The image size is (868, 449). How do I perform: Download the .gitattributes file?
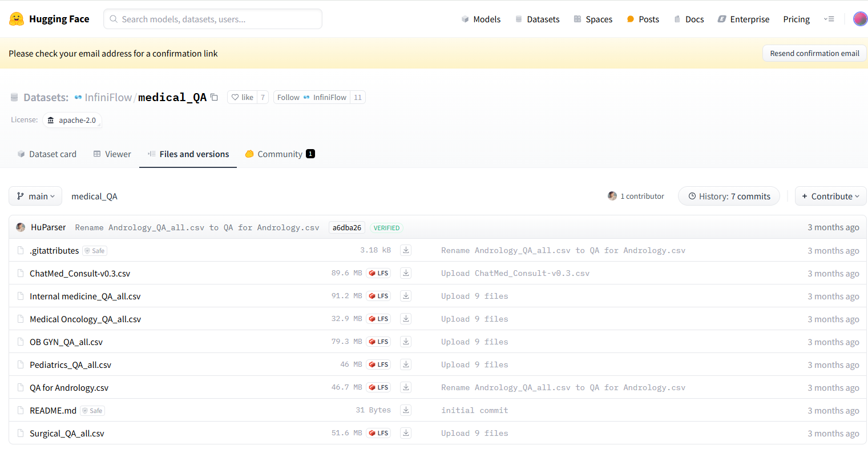[406, 250]
